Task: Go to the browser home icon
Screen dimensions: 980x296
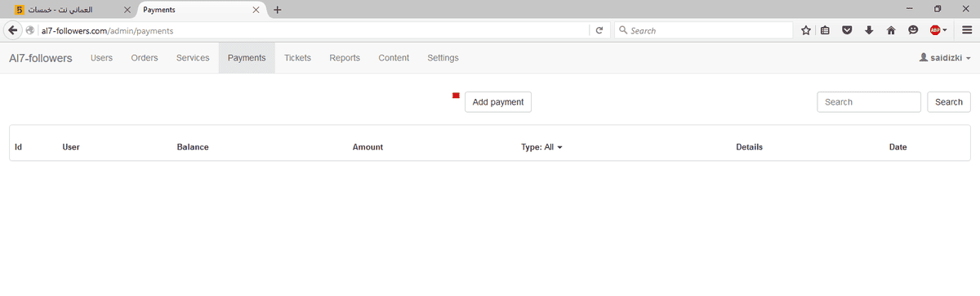Action: 891,30
